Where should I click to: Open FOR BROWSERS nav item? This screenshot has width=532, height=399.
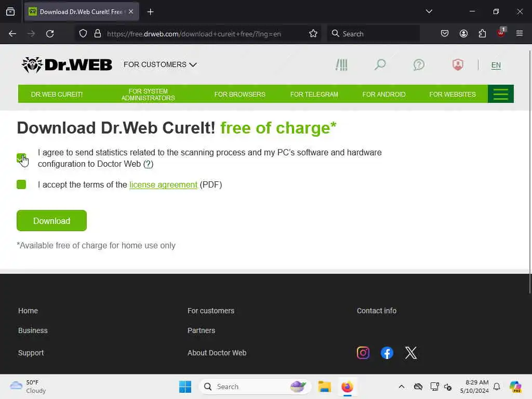pyautogui.click(x=240, y=95)
